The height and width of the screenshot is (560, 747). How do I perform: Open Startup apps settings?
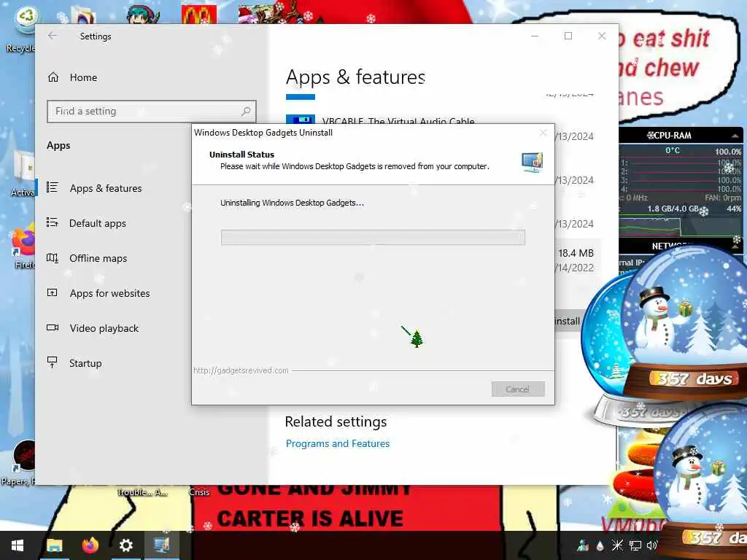[85, 363]
